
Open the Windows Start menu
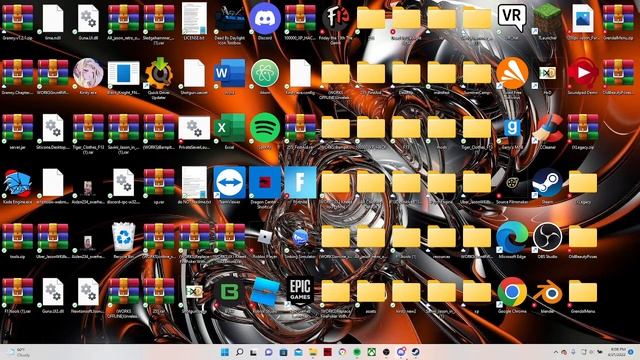(x=225, y=352)
